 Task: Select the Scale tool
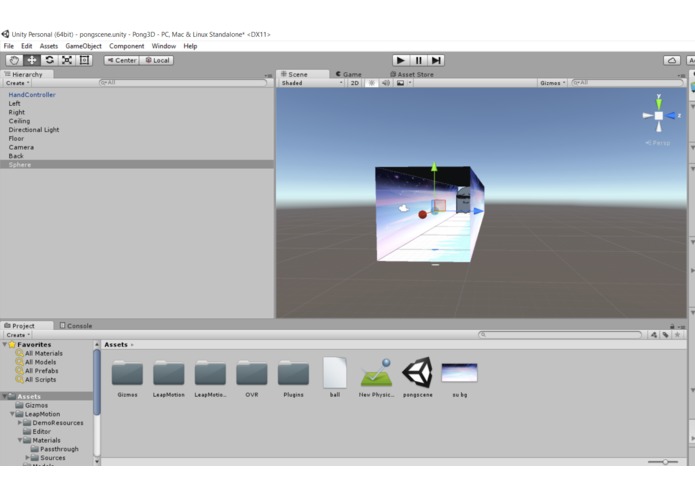(x=67, y=60)
